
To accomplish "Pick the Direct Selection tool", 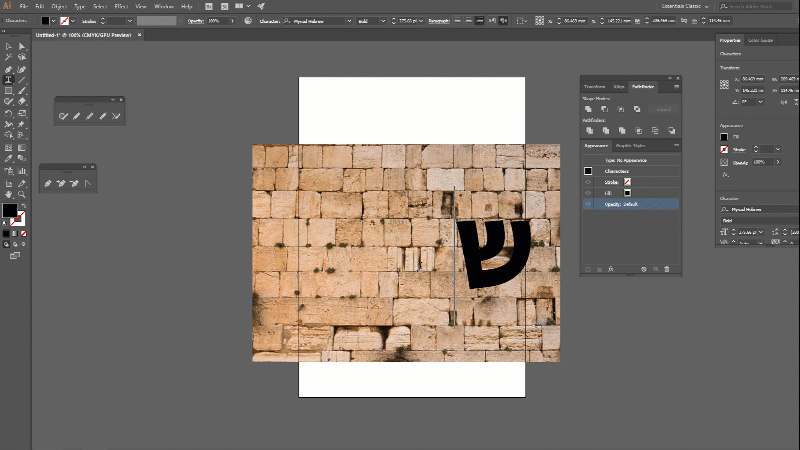I will (21, 46).
